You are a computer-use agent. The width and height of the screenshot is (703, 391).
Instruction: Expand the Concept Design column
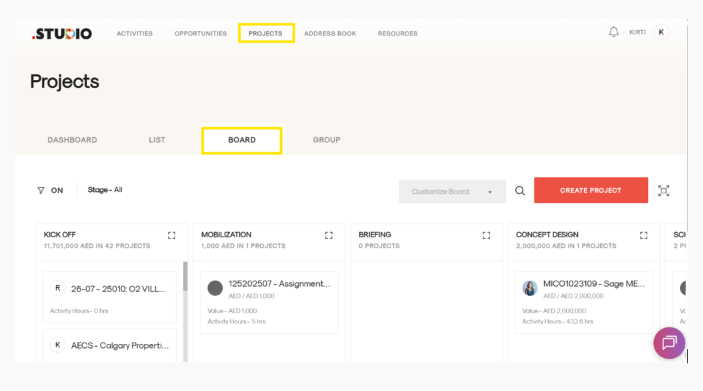[x=643, y=235]
